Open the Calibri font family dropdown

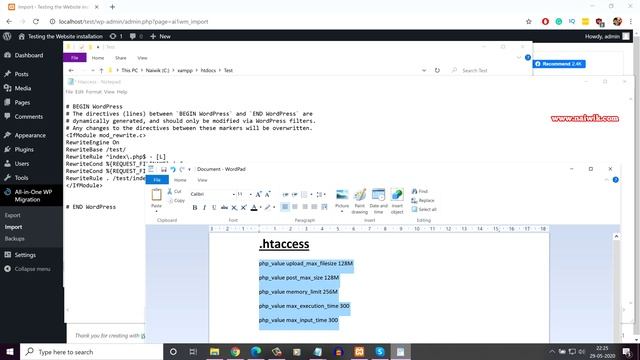tap(233, 194)
